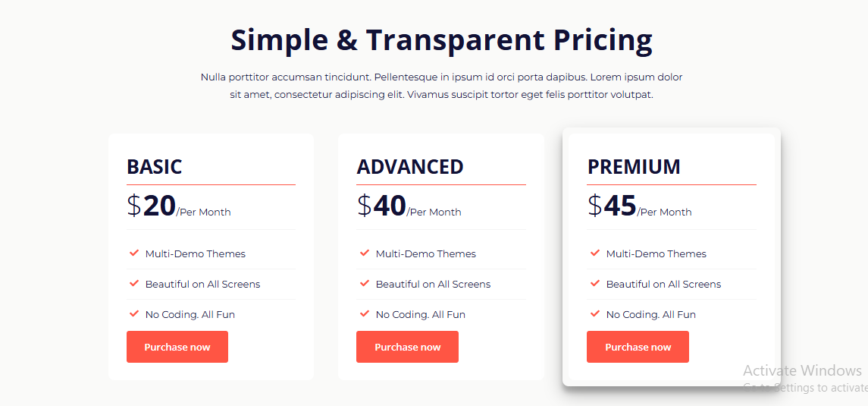Click checkmark beside Advanced No Coding. All Fun
The height and width of the screenshot is (406, 868).
365,313
